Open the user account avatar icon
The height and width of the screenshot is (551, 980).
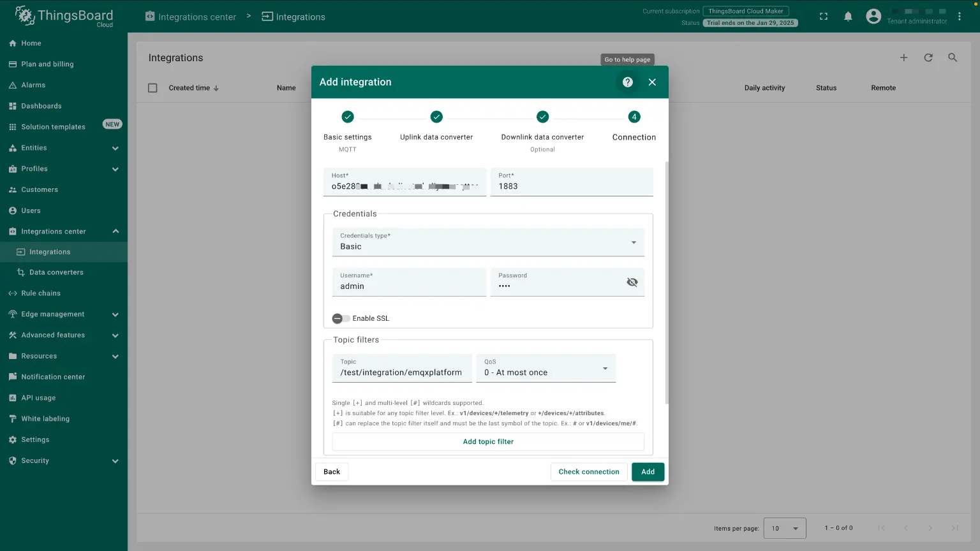pos(873,17)
